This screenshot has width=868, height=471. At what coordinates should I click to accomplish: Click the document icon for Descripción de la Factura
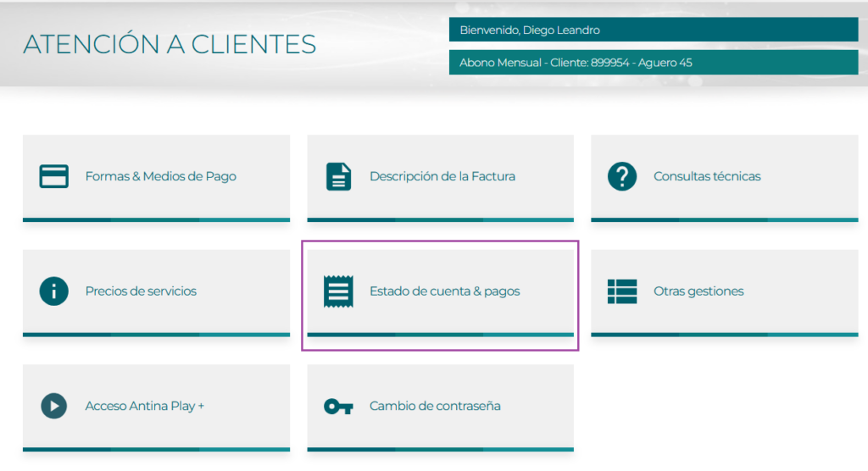(x=338, y=176)
